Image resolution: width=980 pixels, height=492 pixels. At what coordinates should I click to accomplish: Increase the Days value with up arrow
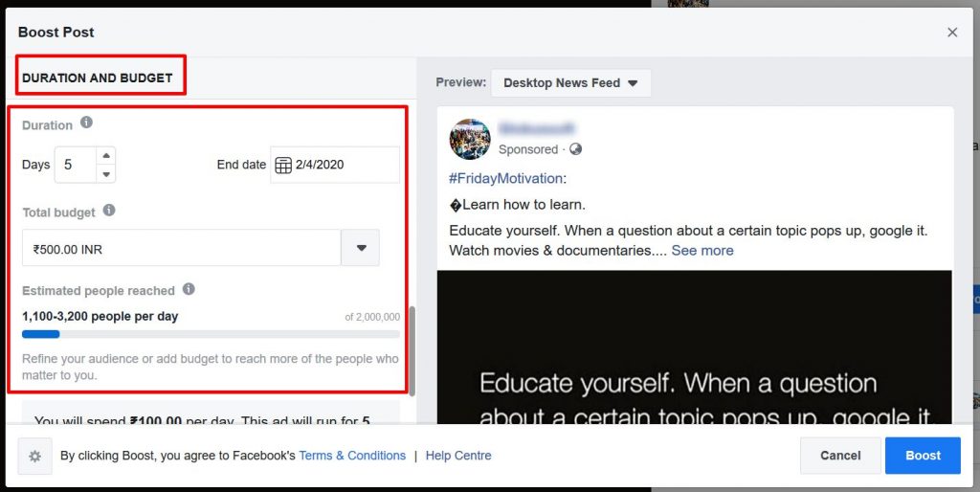(x=106, y=156)
